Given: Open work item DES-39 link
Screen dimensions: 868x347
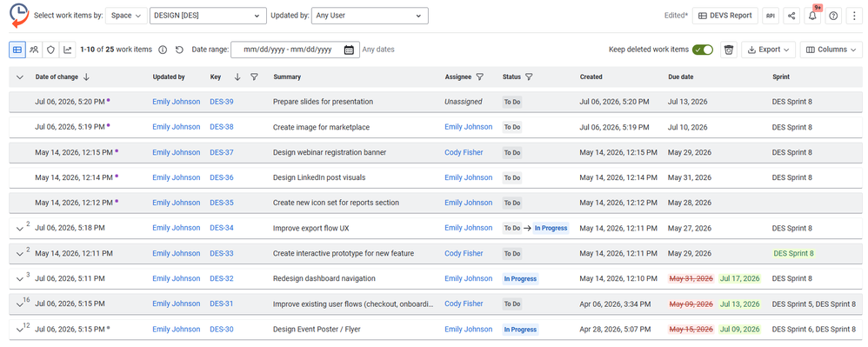Looking at the screenshot, I should [222, 102].
